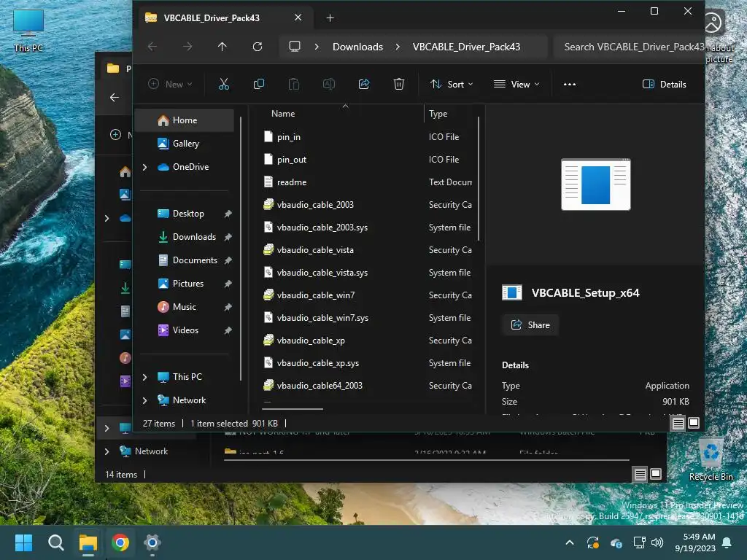Click the Paste clipboard icon

(x=294, y=85)
